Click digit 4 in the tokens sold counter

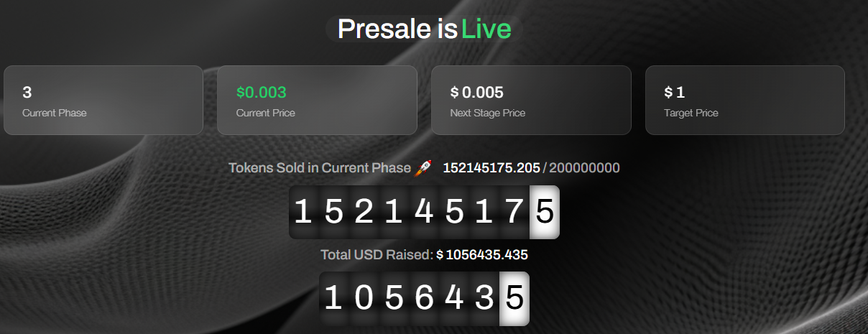point(424,213)
